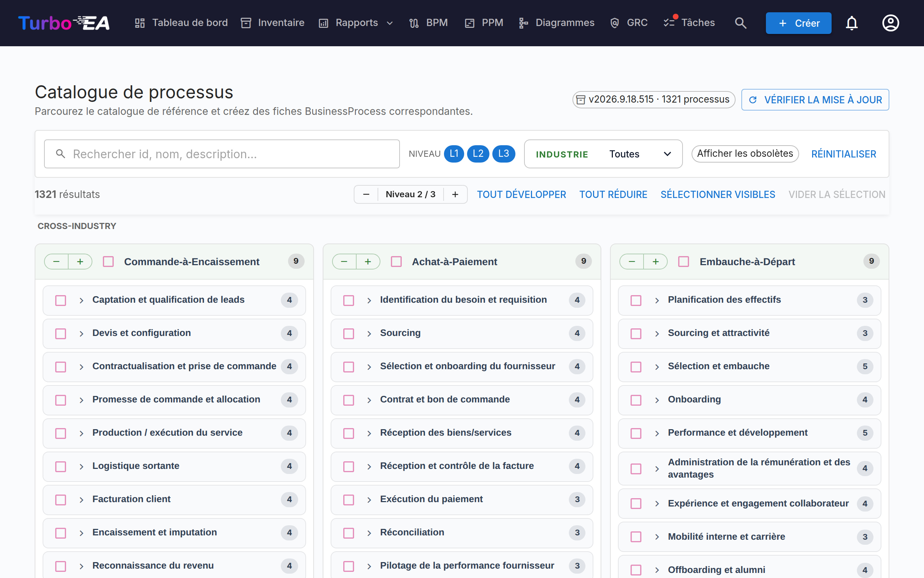
Task: Open the Inventaire page
Action: coord(273,23)
